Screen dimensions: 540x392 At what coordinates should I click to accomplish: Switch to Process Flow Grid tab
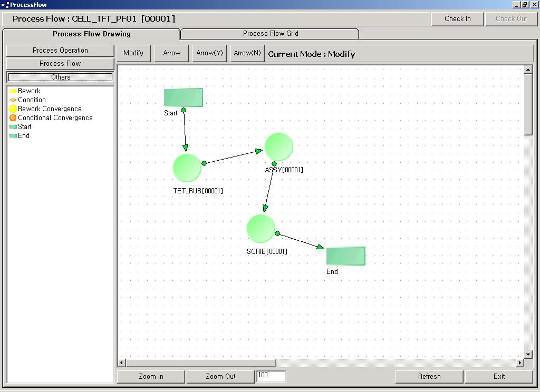[x=270, y=34]
